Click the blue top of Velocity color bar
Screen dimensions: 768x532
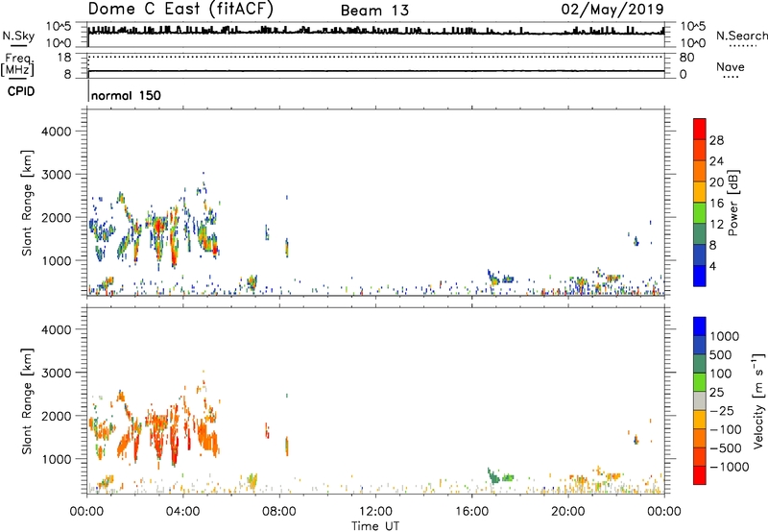click(700, 326)
